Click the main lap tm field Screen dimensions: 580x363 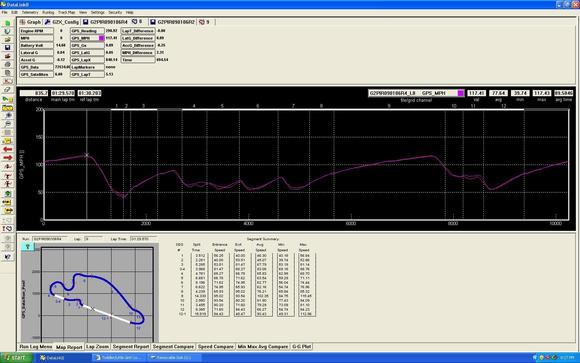click(x=63, y=93)
